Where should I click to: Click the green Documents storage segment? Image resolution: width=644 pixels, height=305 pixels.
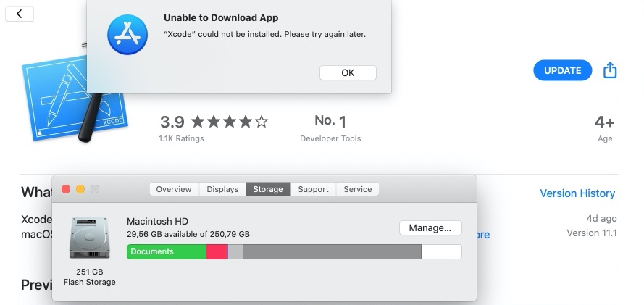167,251
